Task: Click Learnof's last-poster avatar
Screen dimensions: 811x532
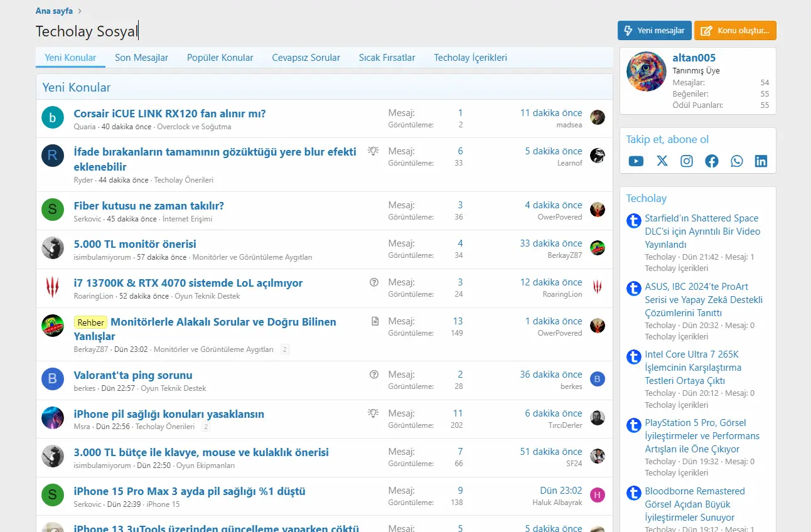Action: 598,156
